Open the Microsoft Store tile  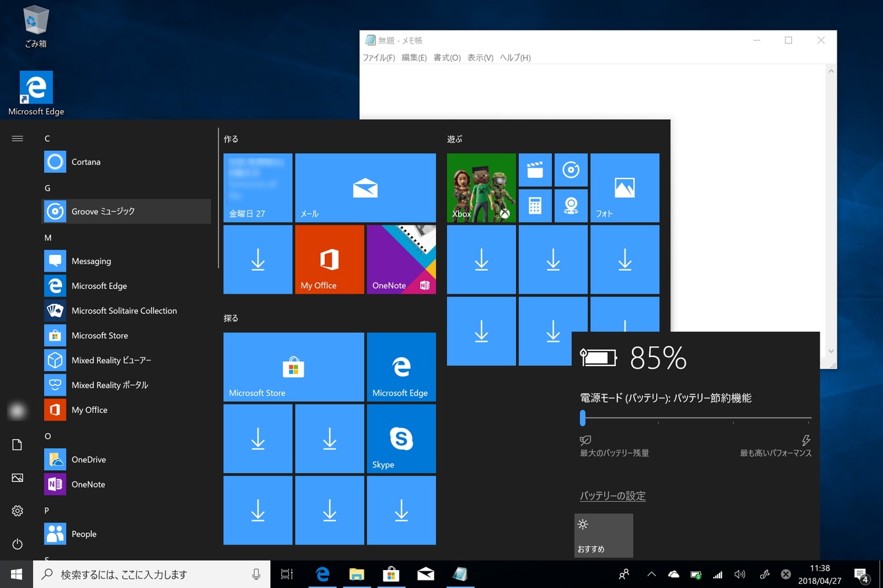coord(294,367)
